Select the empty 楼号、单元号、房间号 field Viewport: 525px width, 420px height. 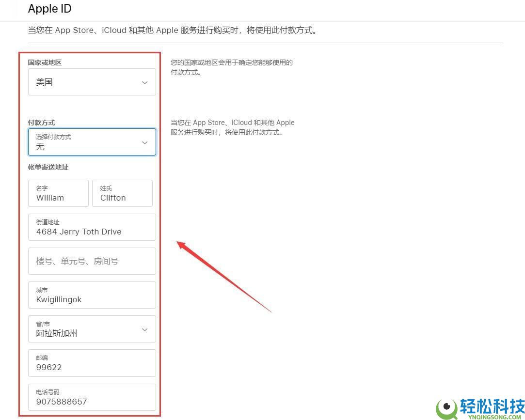[x=92, y=261]
